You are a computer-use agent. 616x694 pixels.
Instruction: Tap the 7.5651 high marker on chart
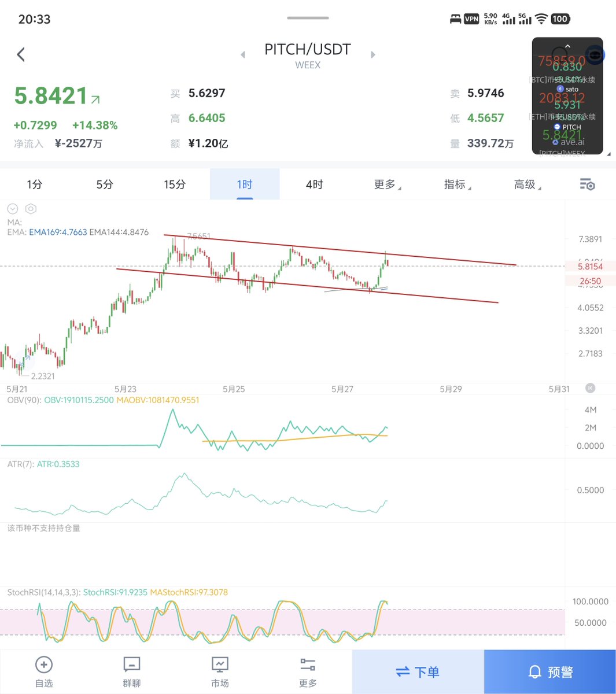click(x=198, y=237)
